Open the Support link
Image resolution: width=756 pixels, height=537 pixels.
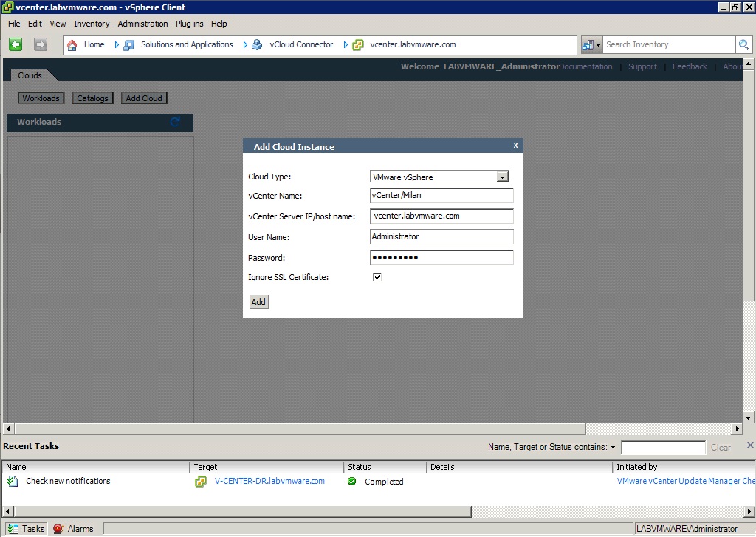coord(642,66)
